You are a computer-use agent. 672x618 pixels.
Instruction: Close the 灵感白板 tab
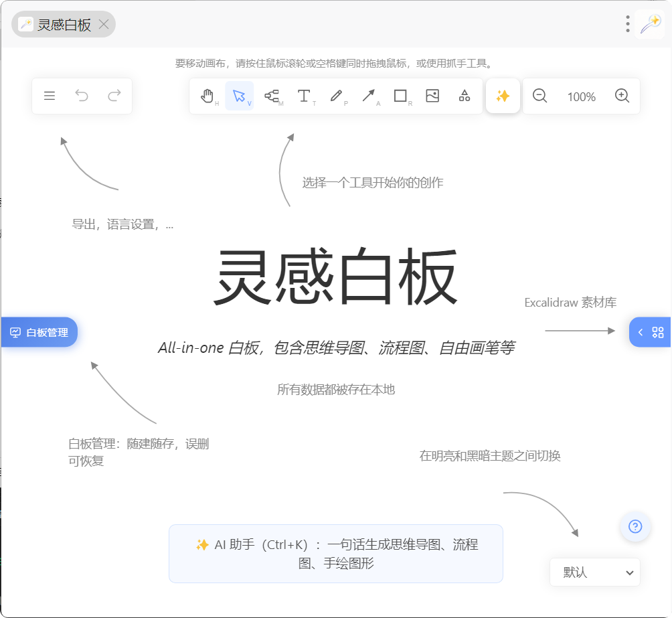(x=104, y=25)
